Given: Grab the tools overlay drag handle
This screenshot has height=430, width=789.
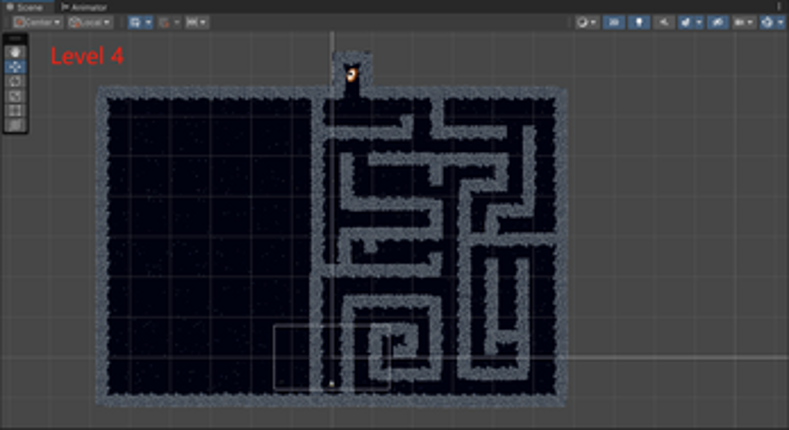Looking at the screenshot, I should pos(15,39).
